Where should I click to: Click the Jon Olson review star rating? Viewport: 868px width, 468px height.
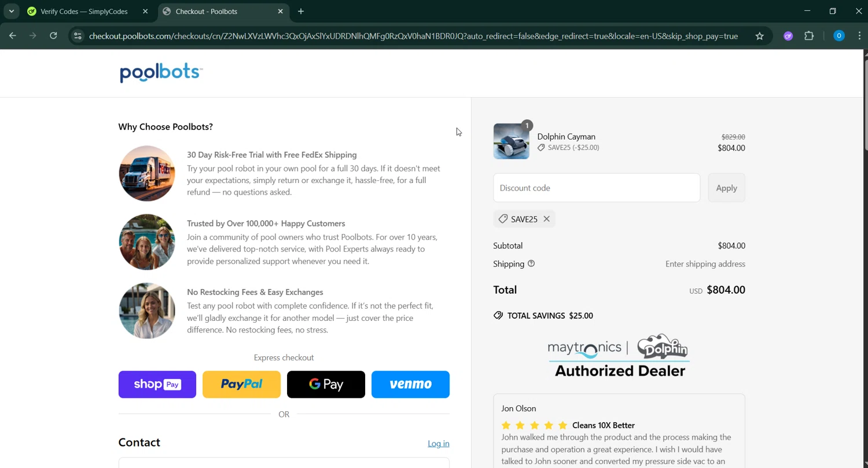[x=534, y=425]
